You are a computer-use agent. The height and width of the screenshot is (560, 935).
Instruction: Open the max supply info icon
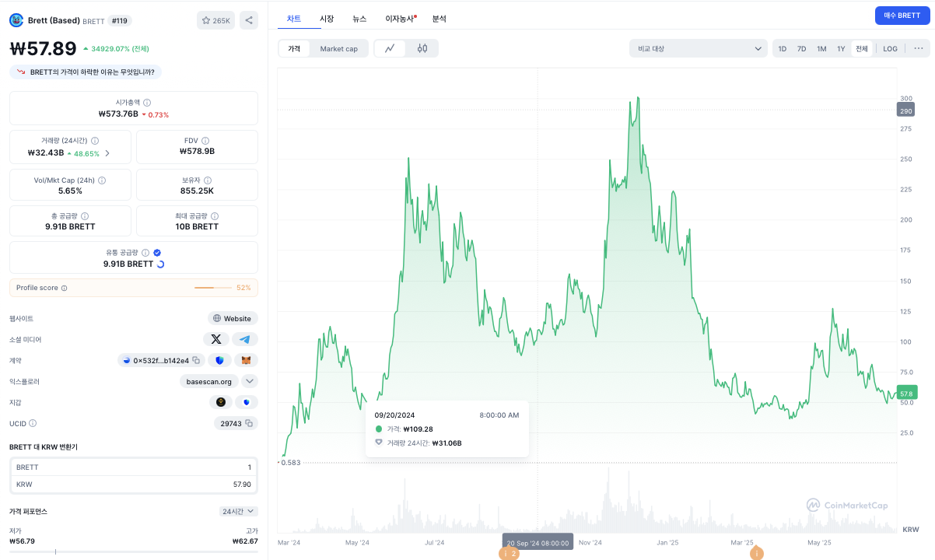[215, 216]
